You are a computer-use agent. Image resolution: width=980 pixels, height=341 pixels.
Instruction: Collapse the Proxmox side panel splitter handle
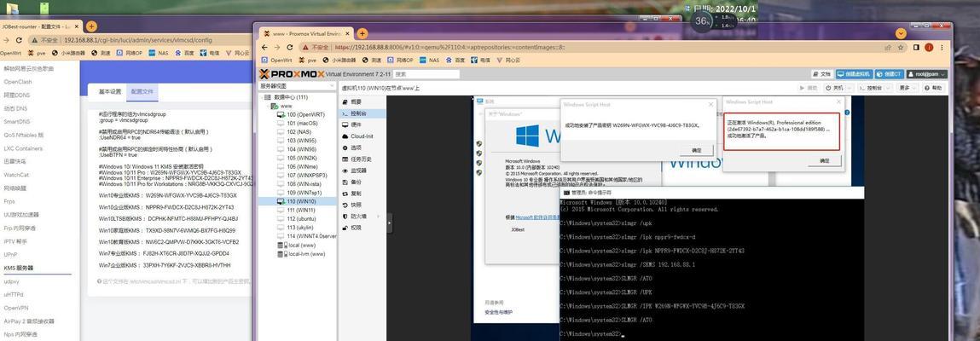(390, 223)
